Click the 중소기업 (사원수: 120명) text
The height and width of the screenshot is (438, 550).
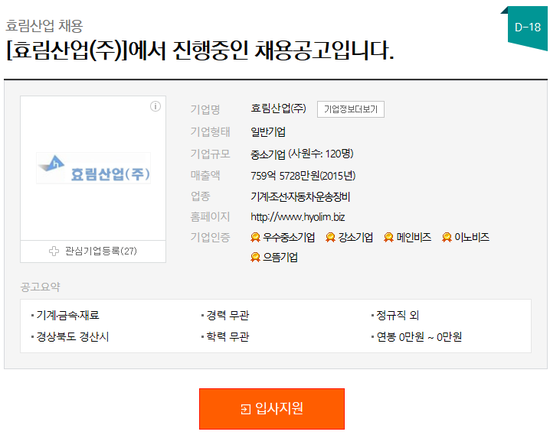(x=302, y=154)
